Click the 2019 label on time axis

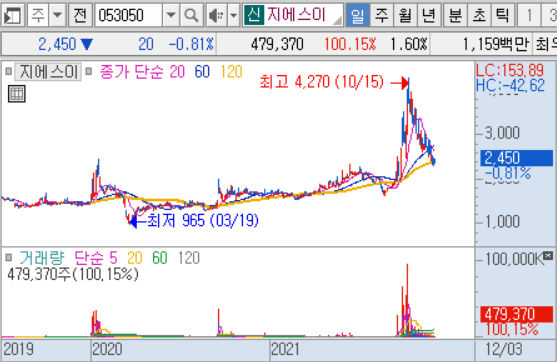pos(18,350)
